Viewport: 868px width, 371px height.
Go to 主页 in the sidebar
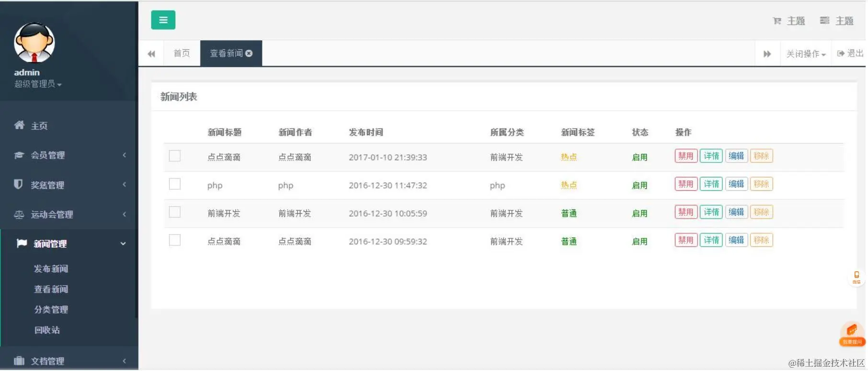(39, 126)
